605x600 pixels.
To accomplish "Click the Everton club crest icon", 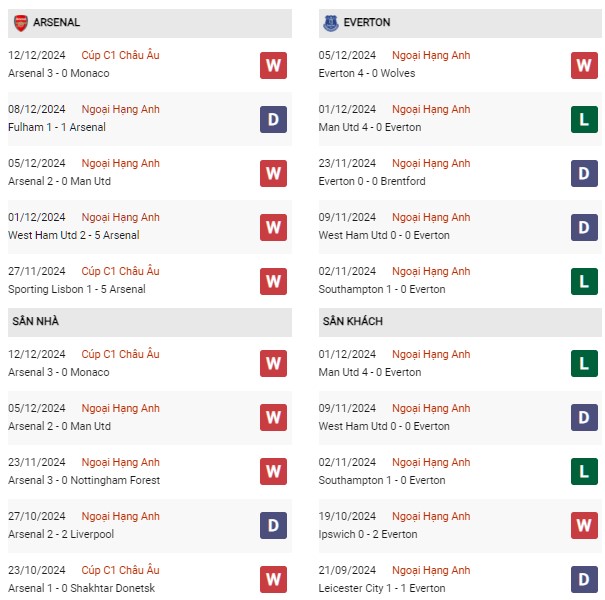I will (331, 23).
